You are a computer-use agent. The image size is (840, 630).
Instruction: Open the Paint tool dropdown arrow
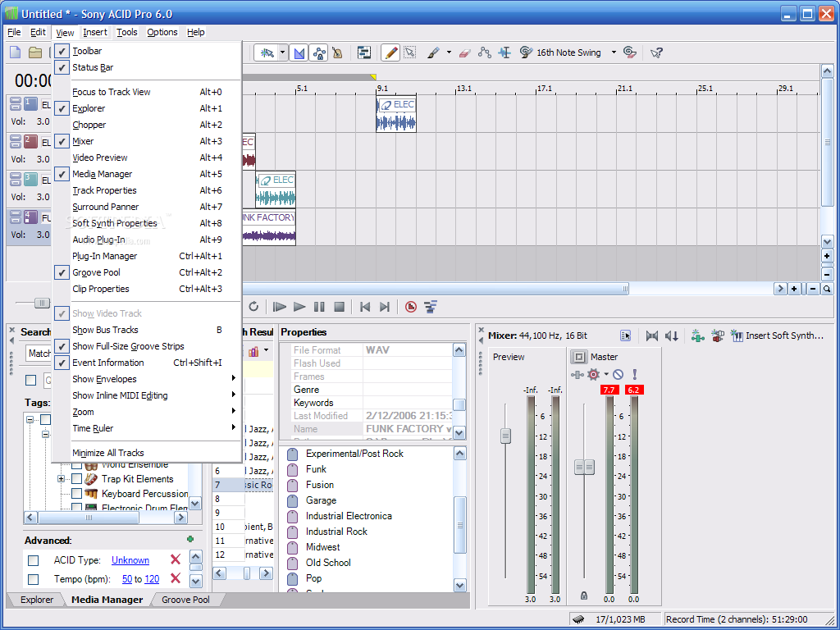click(449, 52)
